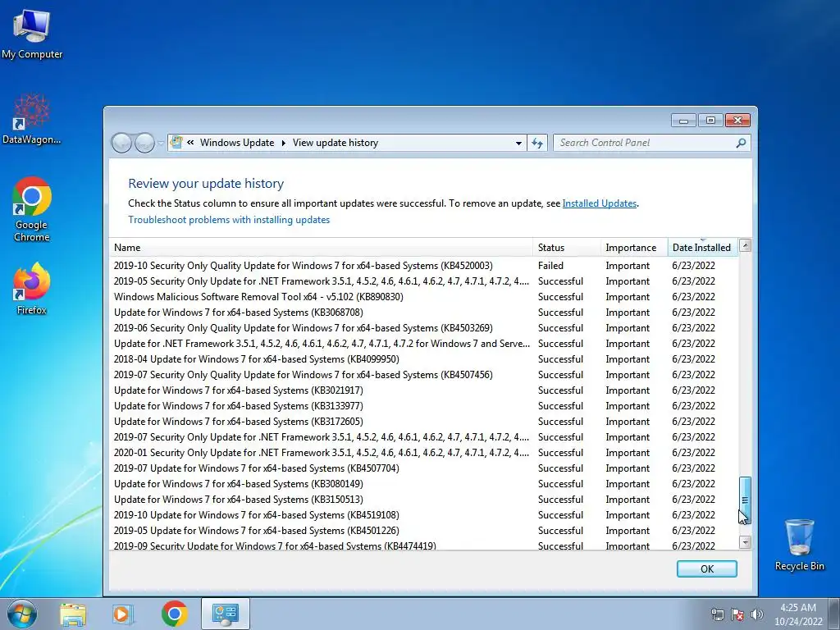Click the Control Panel address bar icon
The height and width of the screenshot is (630, 840).
(176, 143)
